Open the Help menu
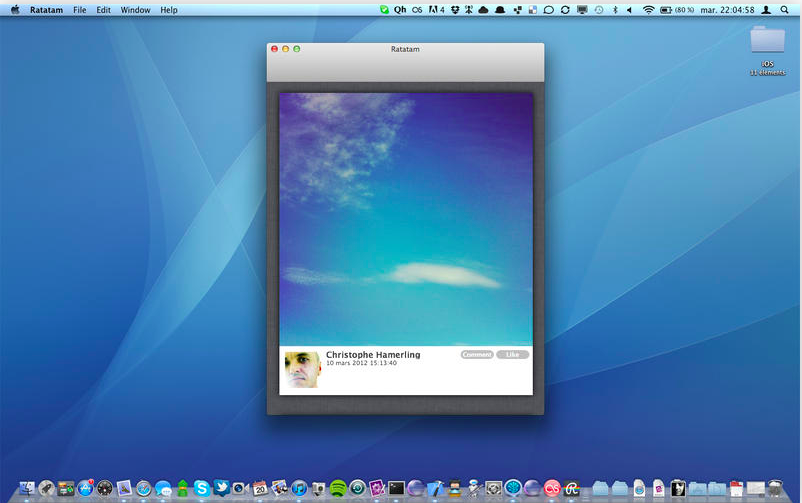Image resolution: width=802 pixels, height=503 pixels. click(169, 10)
